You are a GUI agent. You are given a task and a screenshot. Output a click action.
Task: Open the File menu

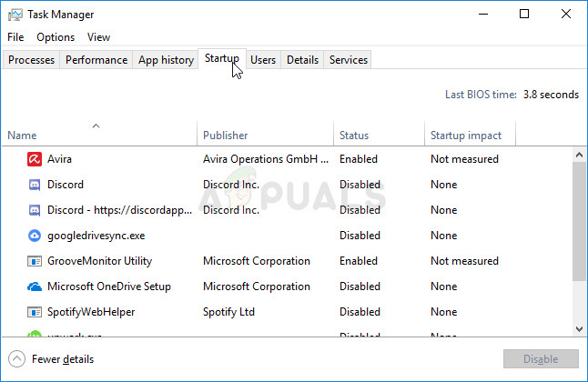click(x=15, y=37)
